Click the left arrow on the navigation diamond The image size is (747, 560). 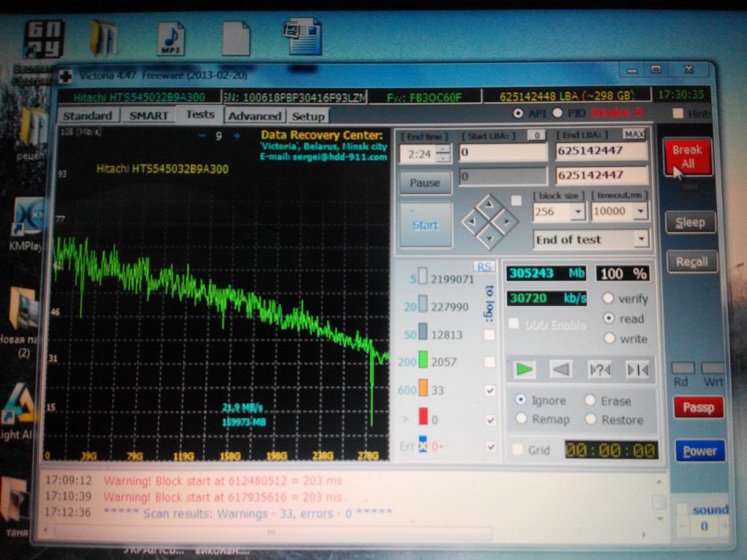(x=472, y=222)
